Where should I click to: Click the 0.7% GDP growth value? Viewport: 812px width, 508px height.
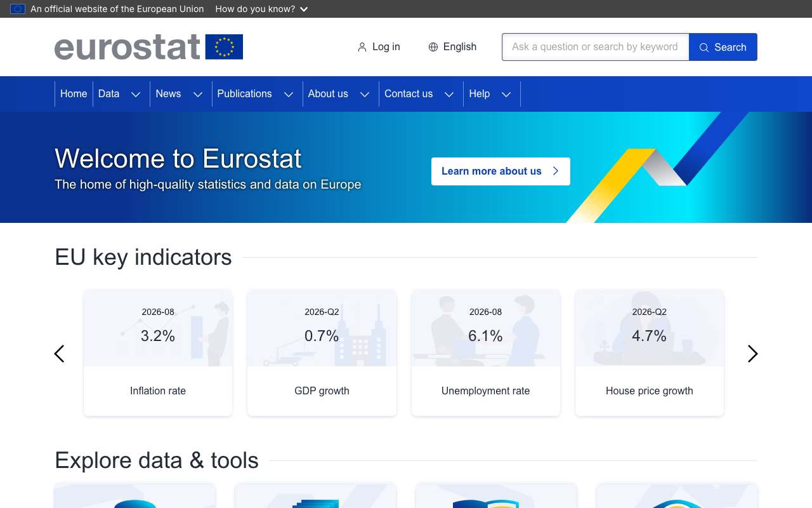[x=322, y=336]
